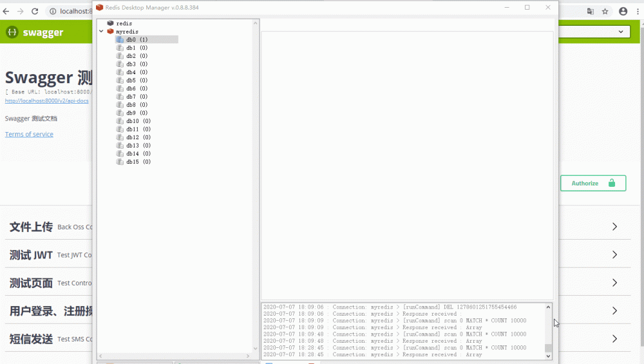
Task: Open the Swagger spec selection dropdown
Action: (594, 32)
